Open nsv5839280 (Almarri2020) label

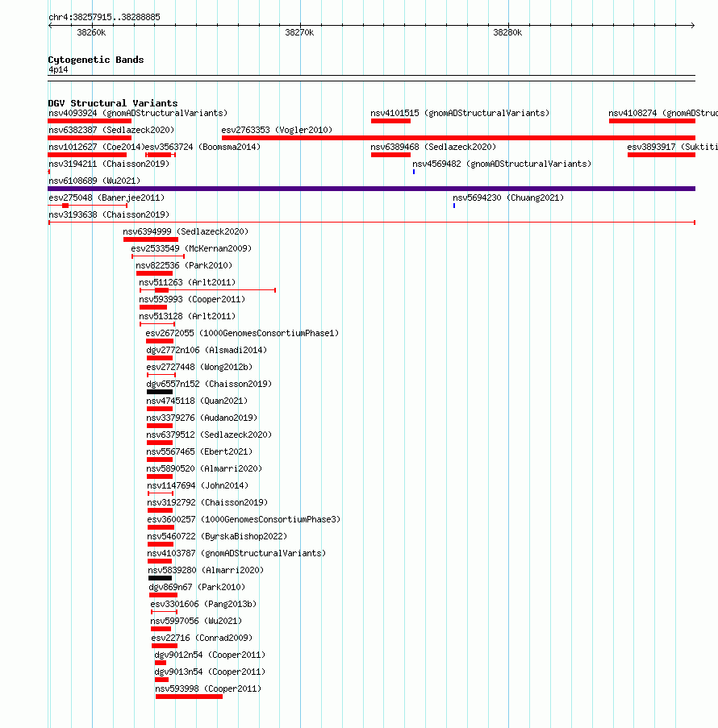pyautogui.click(x=206, y=571)
